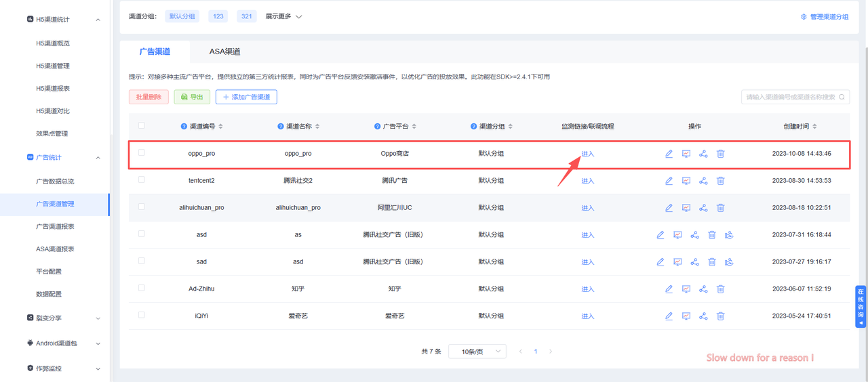
Task: Open the 在线咨询 floating widget
Action: [861, 307]
